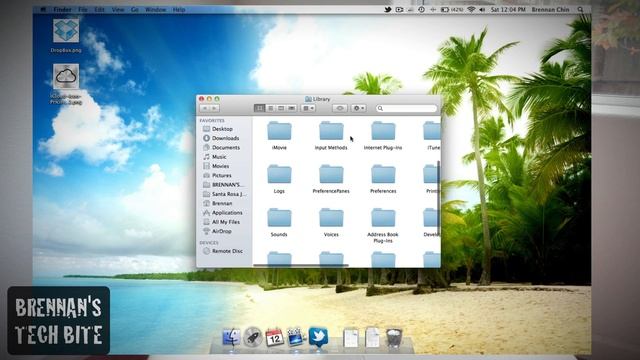This screenshot has width=640, height=360.
Task: Switch to Cover Flow view
Action: point(291,108)
